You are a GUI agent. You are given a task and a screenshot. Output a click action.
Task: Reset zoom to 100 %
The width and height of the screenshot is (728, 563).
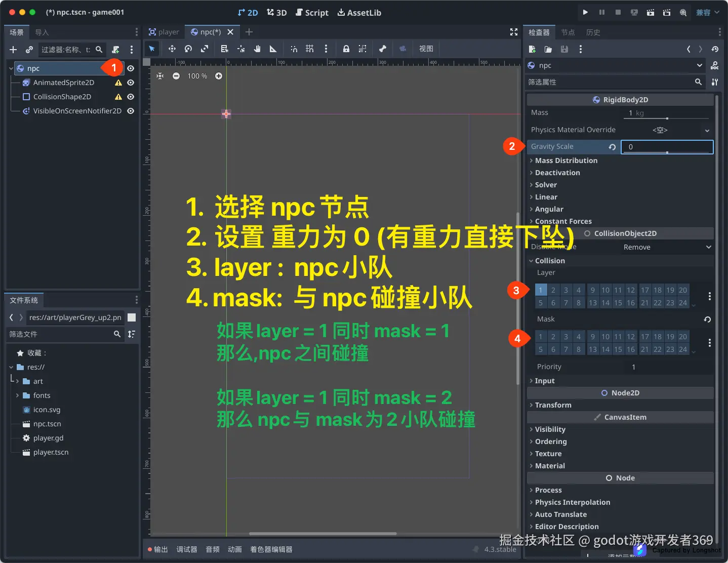(197, 76)
